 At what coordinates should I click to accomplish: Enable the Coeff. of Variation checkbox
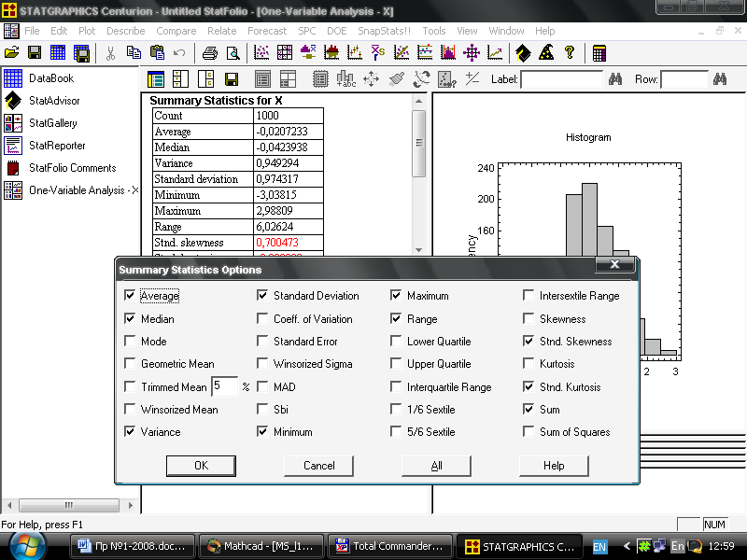(262, 318)
